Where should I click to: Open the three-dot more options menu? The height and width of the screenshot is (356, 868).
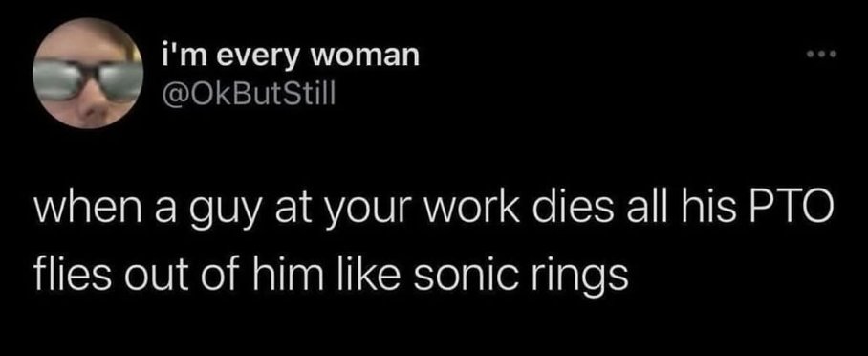[x=823, y=55]
